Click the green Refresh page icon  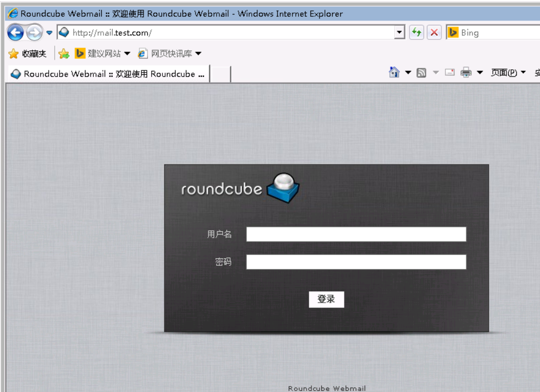(x=417, y=32)
